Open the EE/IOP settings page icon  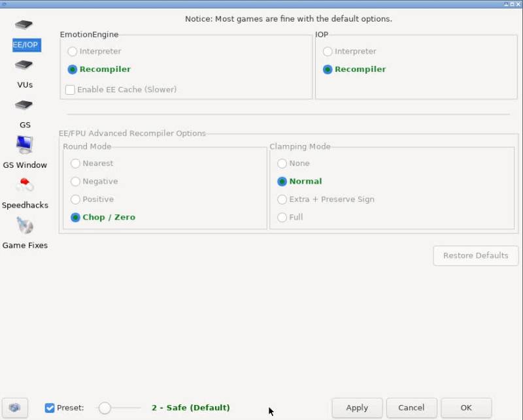click(x=24, y=25)
